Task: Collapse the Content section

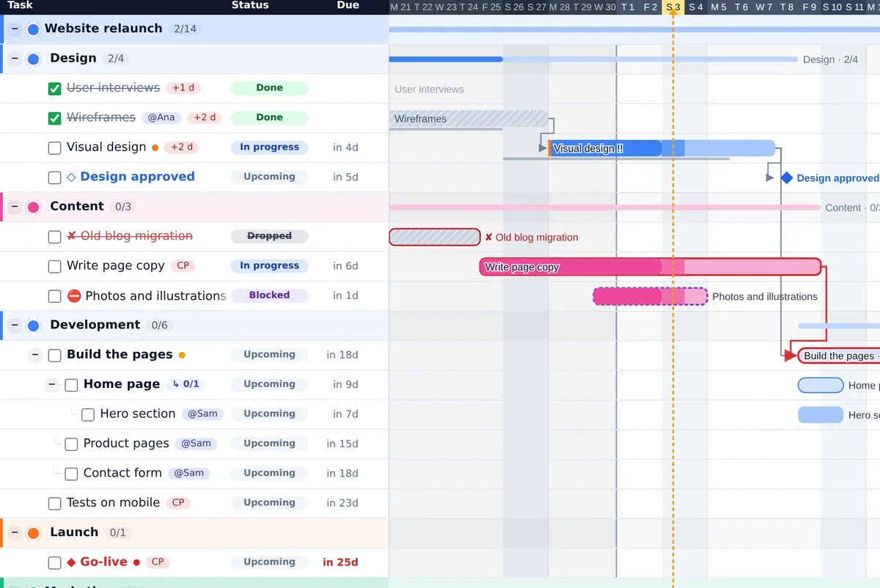Action: click(x=15, y=207)
